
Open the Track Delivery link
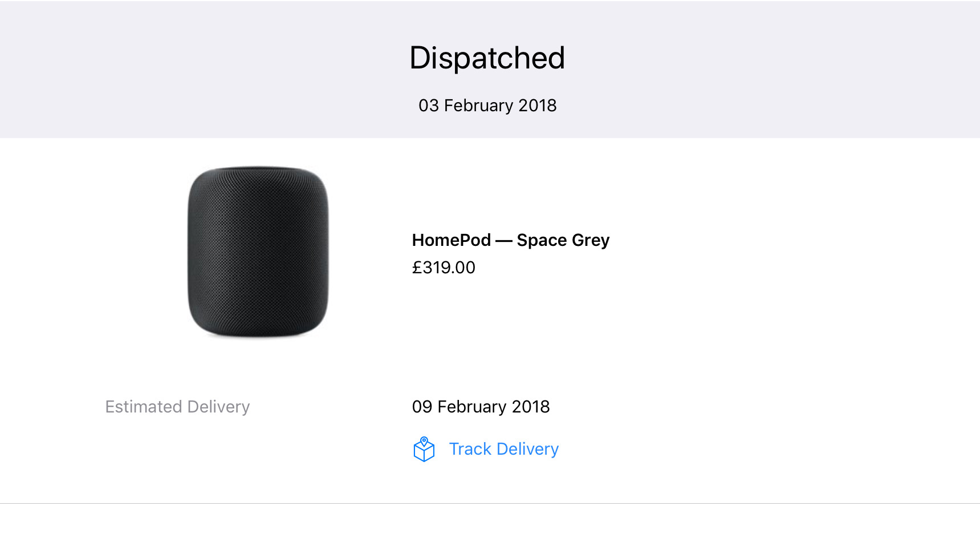[503, 449]
